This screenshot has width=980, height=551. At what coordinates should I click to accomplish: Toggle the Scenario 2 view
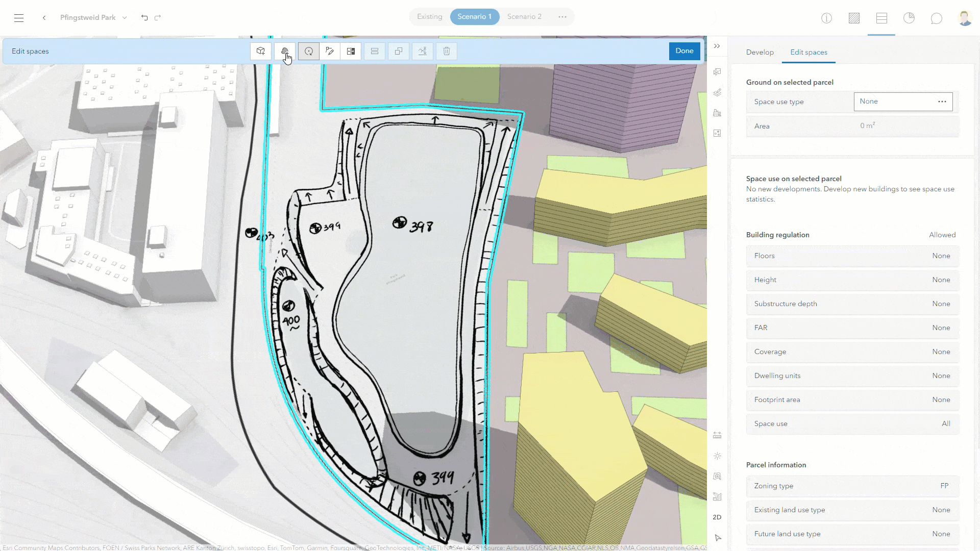click(x=524, y=16)
